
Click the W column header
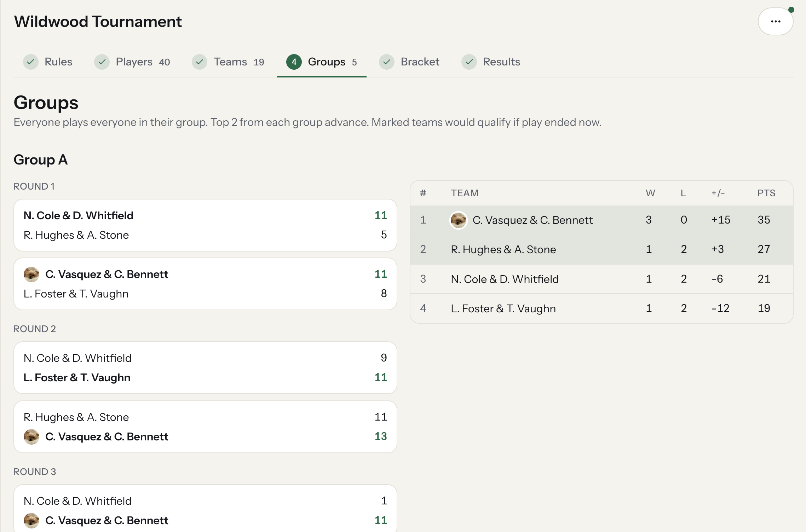(x=650, y=193)
